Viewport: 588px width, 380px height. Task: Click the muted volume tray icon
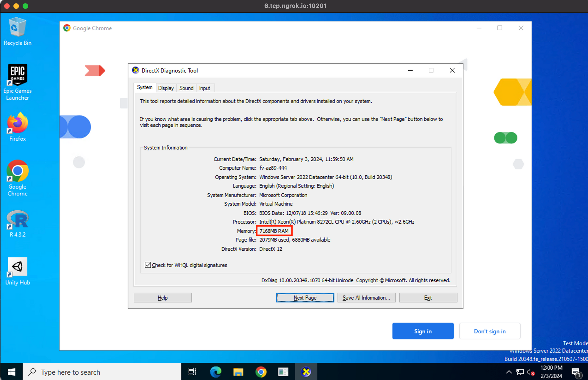tap(531, 372)
